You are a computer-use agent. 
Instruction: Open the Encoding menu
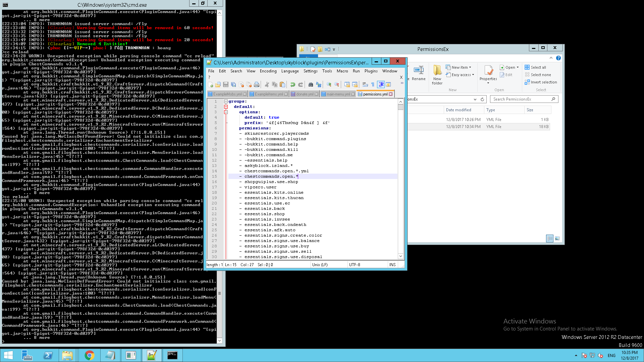268,71
